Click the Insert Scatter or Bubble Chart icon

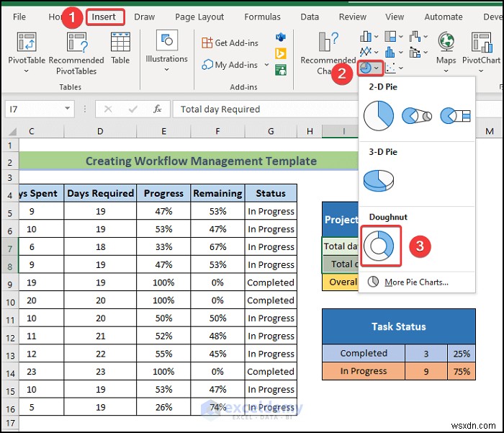coord(390,68)
